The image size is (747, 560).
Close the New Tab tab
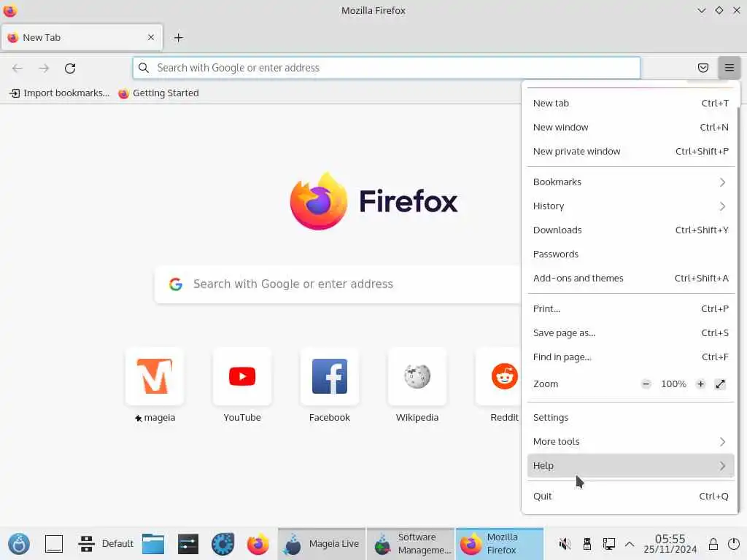tap(151, 37)
